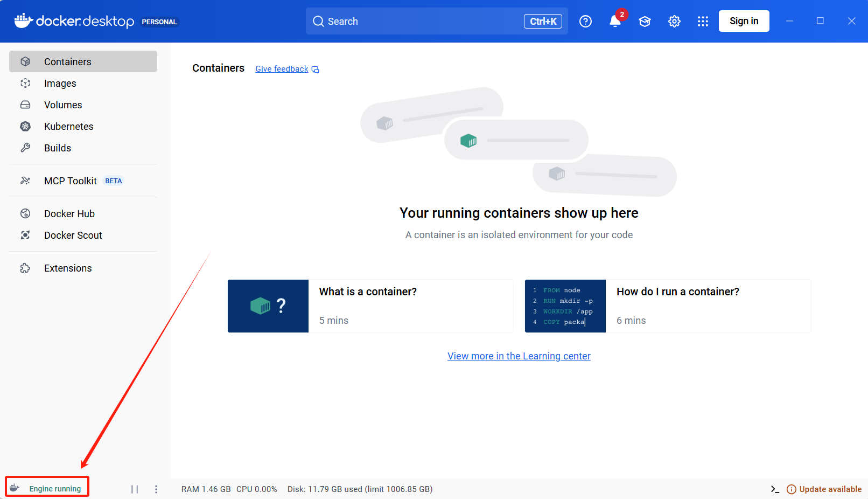Viewport: 868px width, 499px height.
Task: Open MCP Toolkit via its icon
Action: point(25,181)
